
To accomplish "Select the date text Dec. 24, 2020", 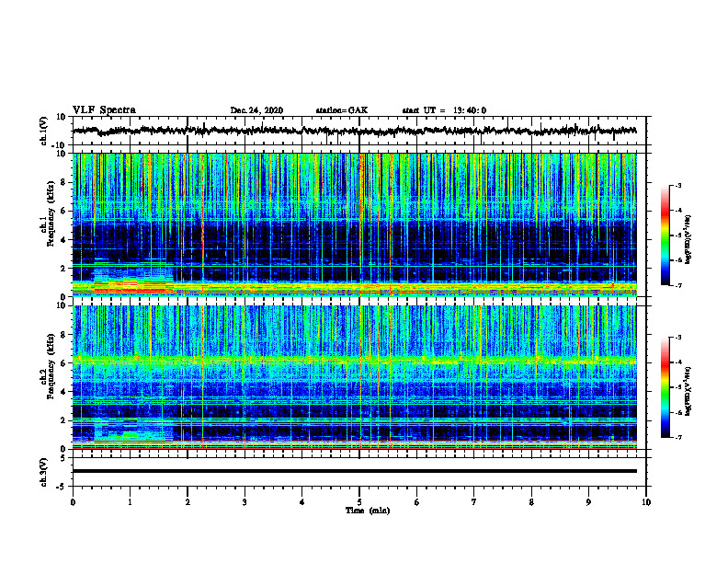I will point(256,110).
